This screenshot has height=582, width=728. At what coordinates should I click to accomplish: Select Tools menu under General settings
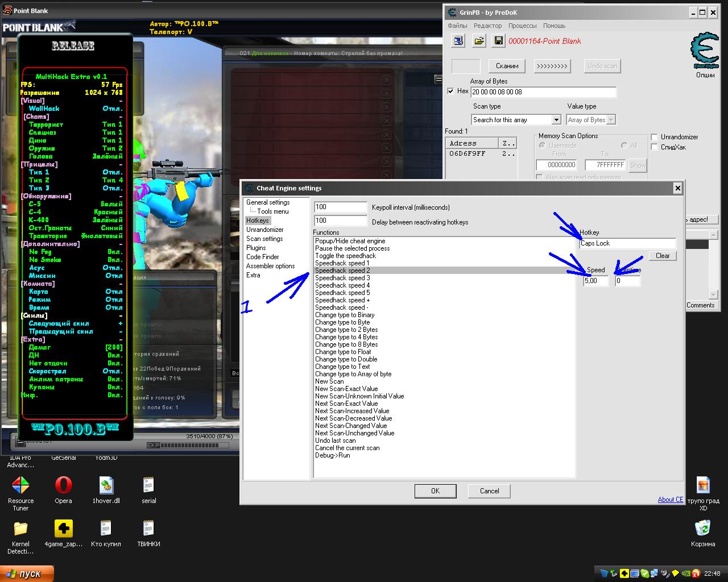(x=272, y=211)
